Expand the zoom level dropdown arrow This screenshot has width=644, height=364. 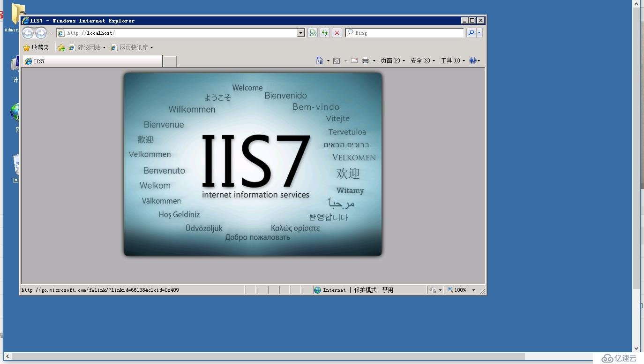(473, 290)
